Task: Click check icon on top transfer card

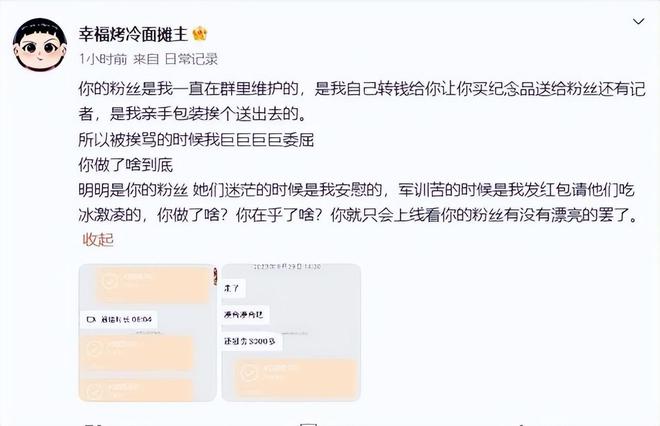Action: tap(110, 281)
